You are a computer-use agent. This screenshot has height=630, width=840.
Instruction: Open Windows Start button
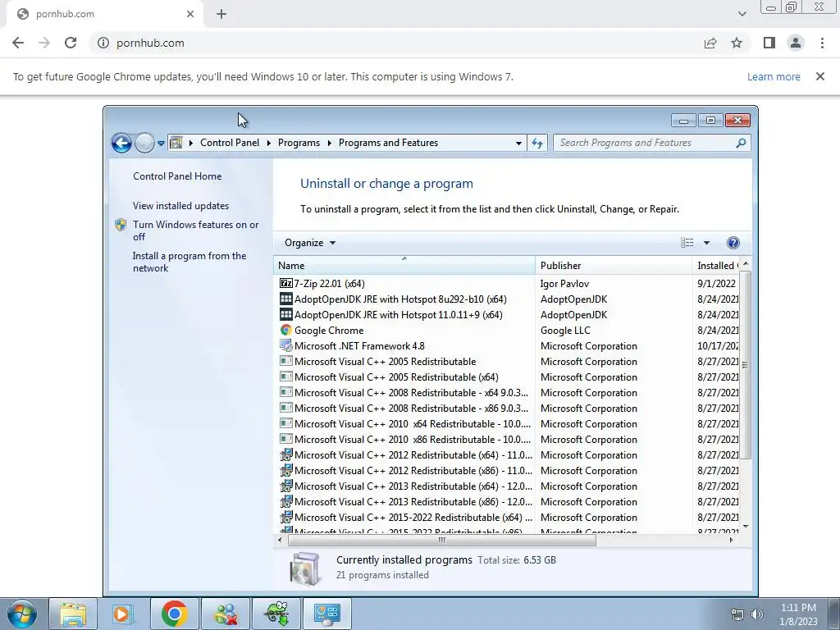click(x=22, y=614)
